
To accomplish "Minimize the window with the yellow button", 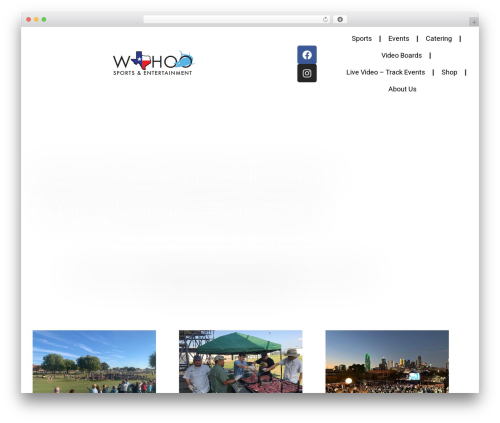I will 36,19.
